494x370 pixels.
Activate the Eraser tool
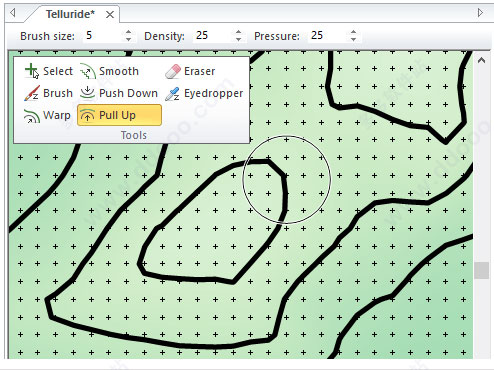(x=190, y=71)
